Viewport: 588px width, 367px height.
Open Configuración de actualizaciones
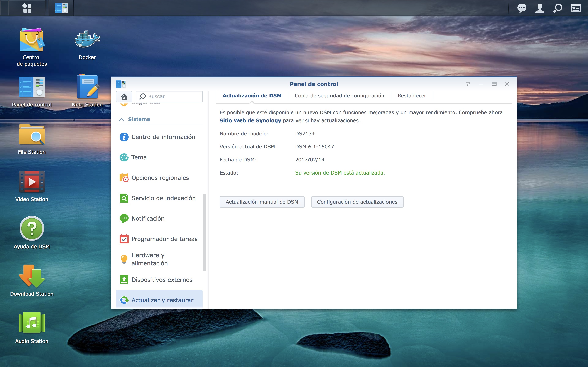(x=357, y=202)
